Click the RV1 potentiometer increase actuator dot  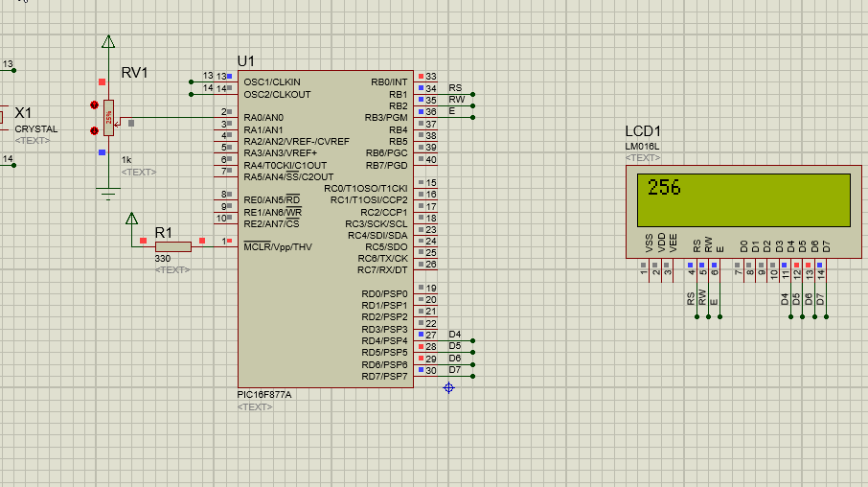(x=94, y=104)
